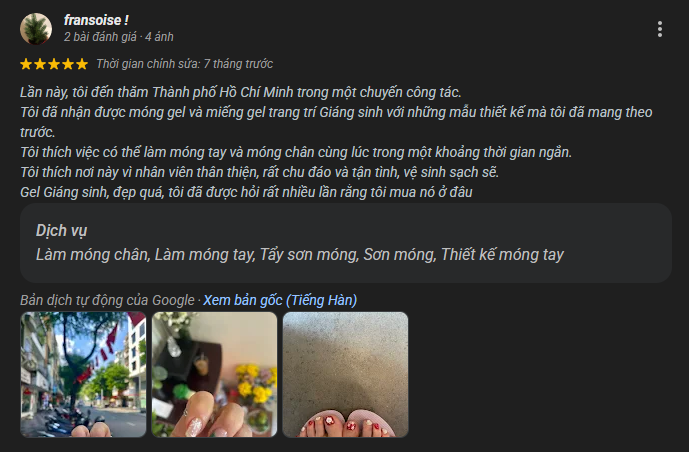Screen dimensions: 689x452
Task: Click the five-star rating row
Action: click(x=54, y=64)
